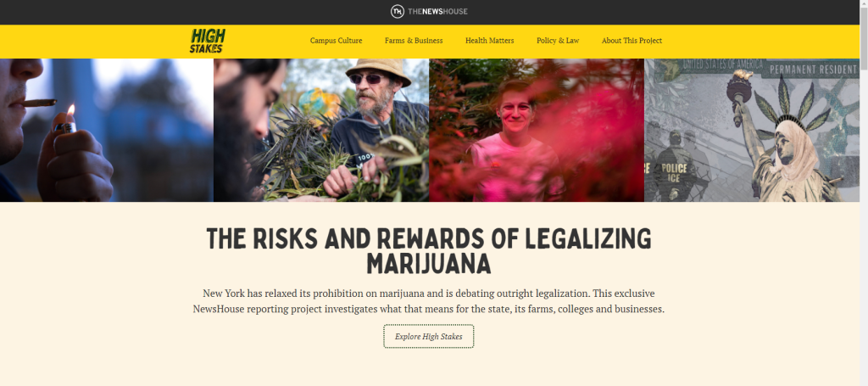Open the photo of farmer in bucket hat
The width and height of the screenshot is (868, 386).
[321, 130]
